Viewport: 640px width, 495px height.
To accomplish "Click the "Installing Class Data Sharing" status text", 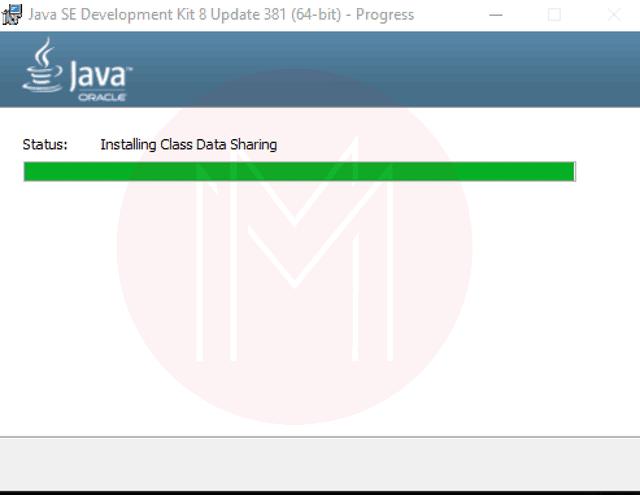I will click(189, 145).
